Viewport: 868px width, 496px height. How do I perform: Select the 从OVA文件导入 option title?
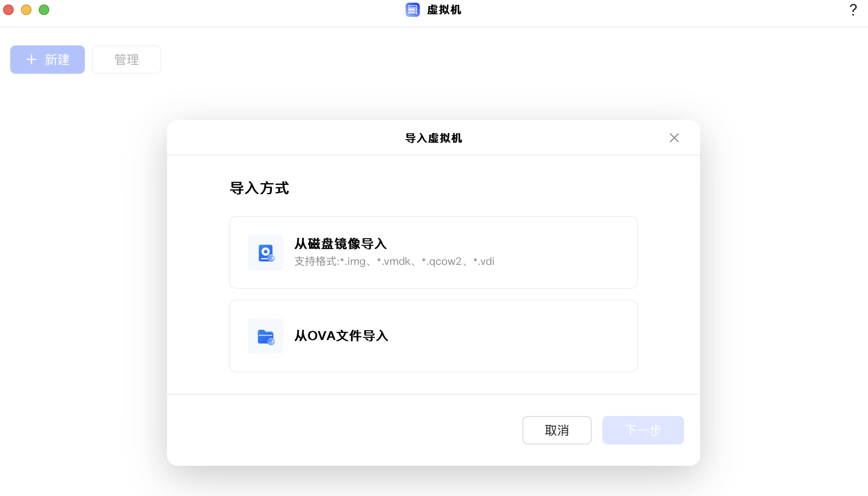[x=341, y=336]
